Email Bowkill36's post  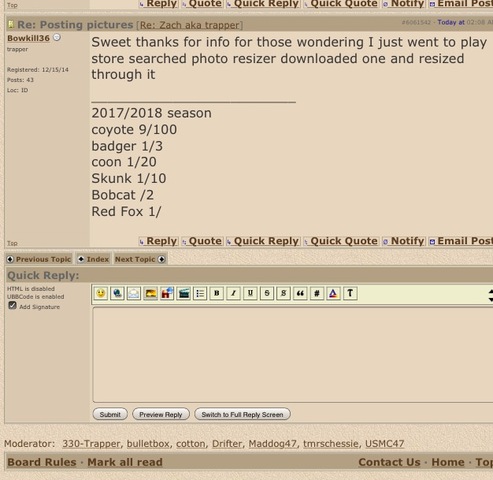pos(461,241)
